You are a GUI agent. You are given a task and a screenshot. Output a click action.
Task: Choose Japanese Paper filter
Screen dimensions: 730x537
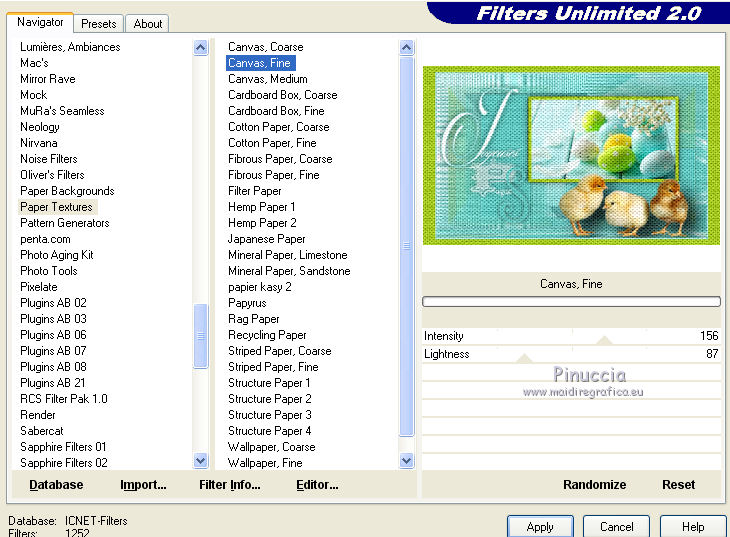click(266, 239)
